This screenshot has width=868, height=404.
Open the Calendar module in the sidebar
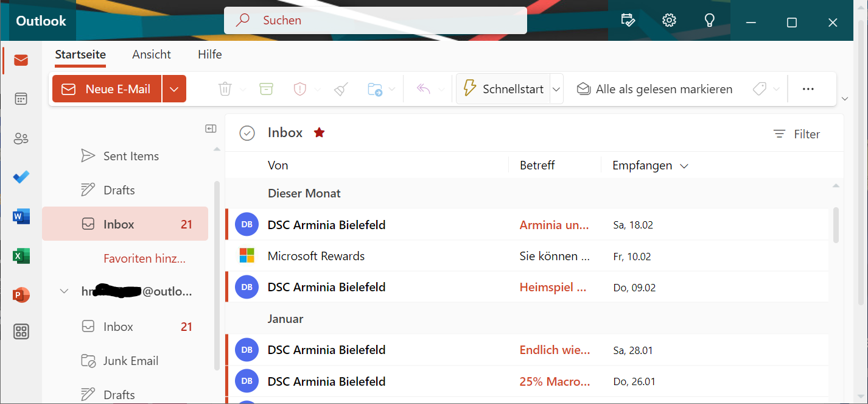tap(21, 99)
